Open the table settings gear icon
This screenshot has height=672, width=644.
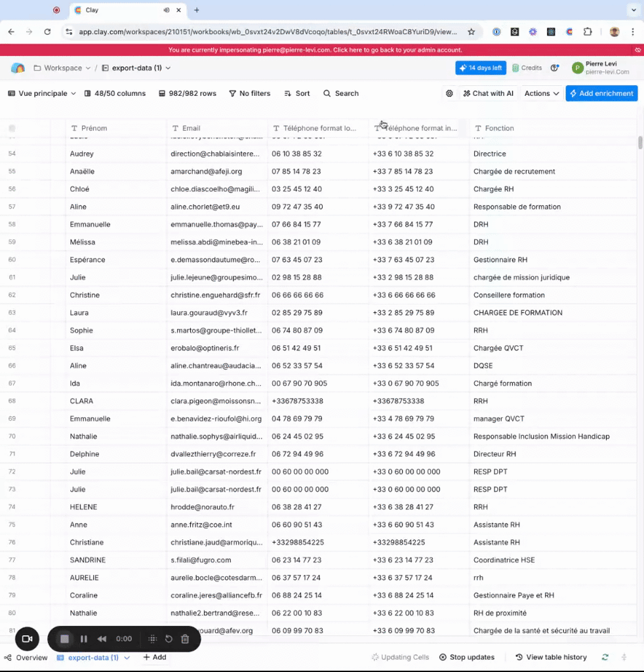449,94
